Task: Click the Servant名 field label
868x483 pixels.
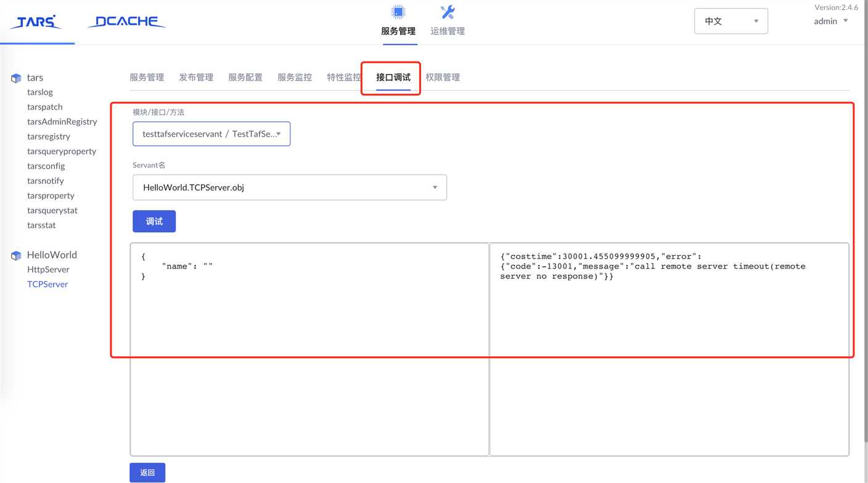Action: coord(149,165)
